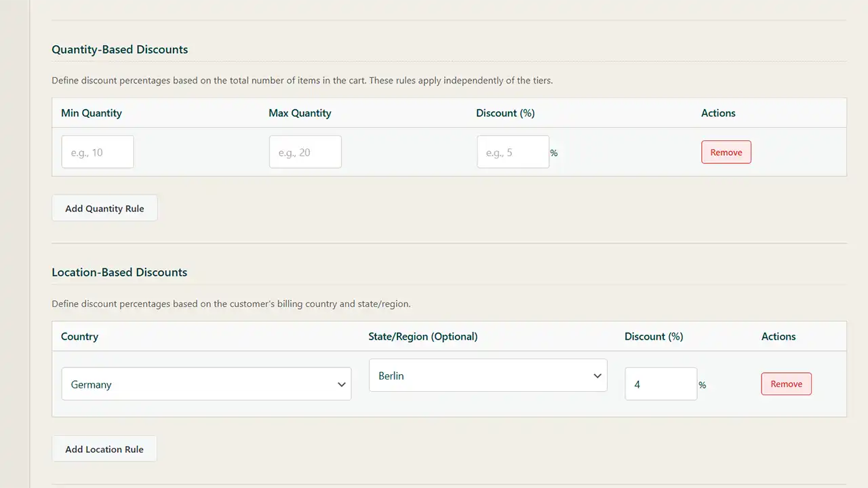Image resolution: width=868 pixels, height=488 pixels.
Task: Remove the quantity discount rule
Action: [726, 152]
